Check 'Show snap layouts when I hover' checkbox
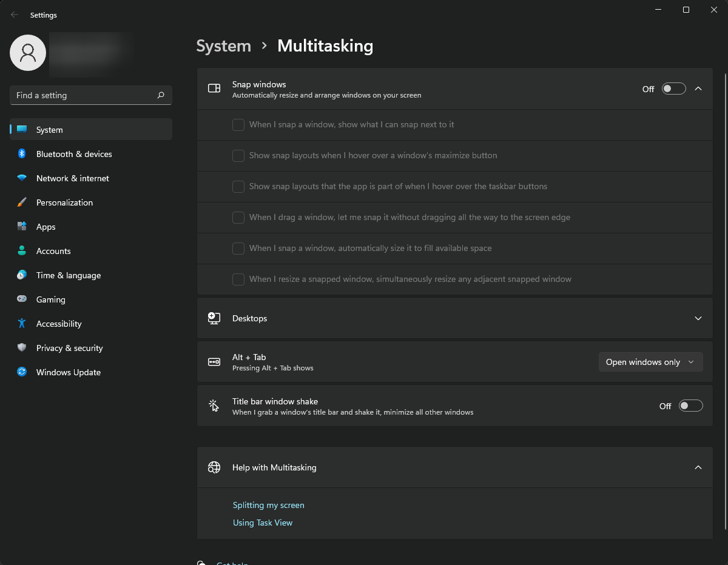 point(238,156)
